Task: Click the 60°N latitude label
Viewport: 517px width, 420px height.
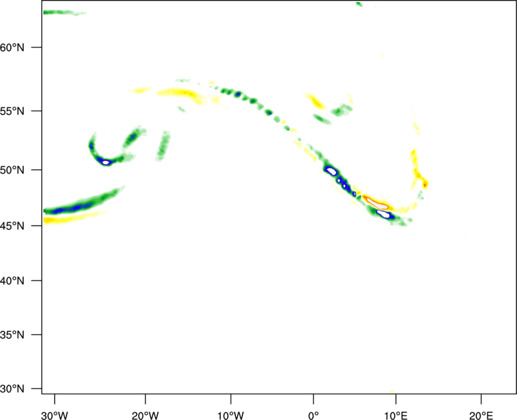Action: (x=12, y=47)
